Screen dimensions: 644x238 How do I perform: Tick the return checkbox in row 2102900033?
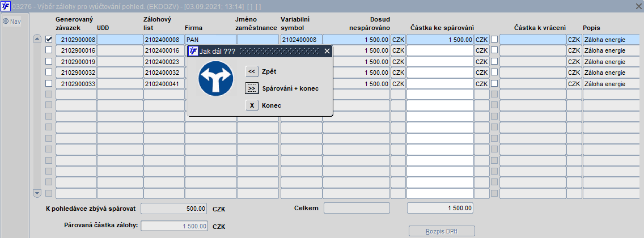point(494,83)
